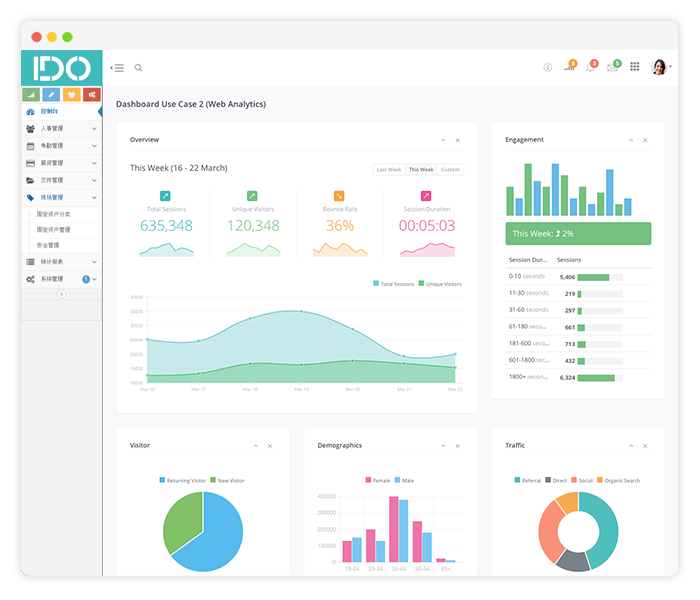Select the This Week range button
This screenshot has height=600, width=700.
pyautogui.click(x=421, y=170)
